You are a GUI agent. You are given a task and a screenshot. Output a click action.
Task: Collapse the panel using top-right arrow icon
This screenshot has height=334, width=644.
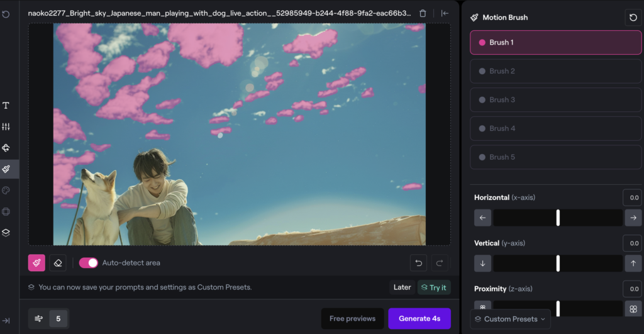click(x=445, y=13)
